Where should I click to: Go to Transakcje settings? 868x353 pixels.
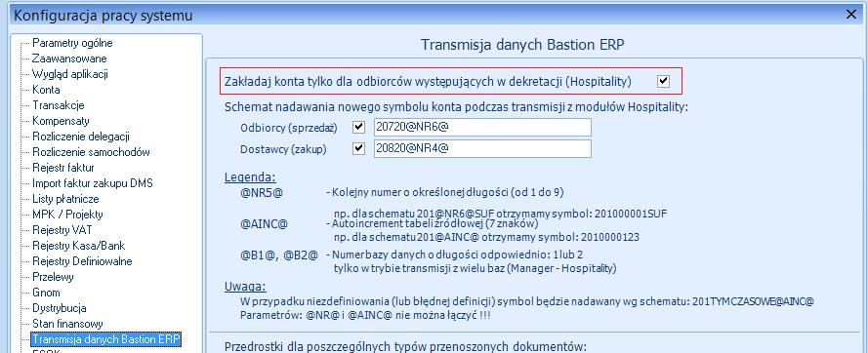click(x=59, y=105)
